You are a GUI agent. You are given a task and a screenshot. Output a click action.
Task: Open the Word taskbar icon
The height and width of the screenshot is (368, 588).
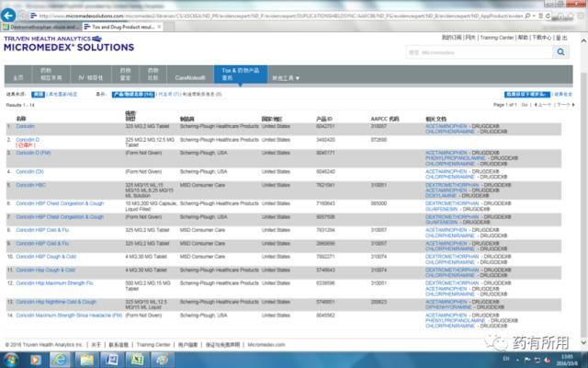[112, 361]
